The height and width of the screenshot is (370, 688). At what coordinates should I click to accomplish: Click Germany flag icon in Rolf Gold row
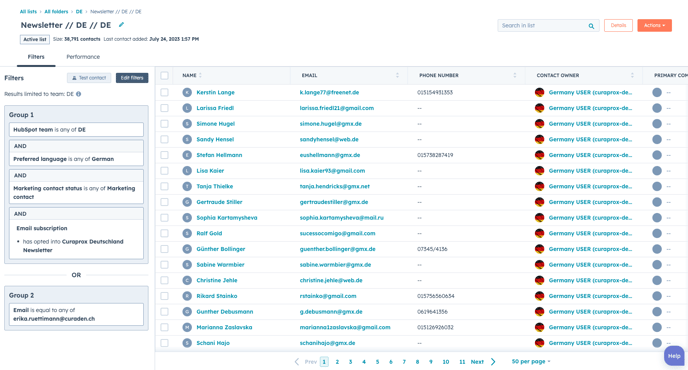(539, 233)
